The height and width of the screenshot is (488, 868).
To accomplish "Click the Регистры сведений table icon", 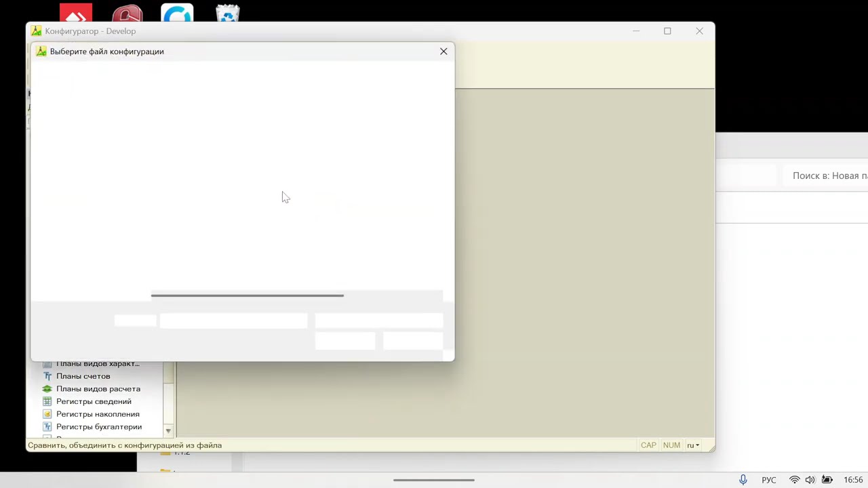I will click(x=47, y=401).
